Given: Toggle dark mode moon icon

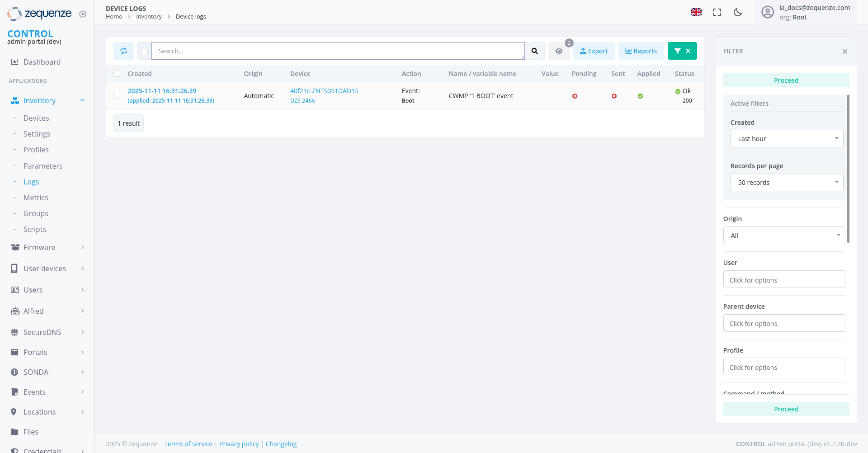Looking at the screenshot, I should click(x=738, y=12).
